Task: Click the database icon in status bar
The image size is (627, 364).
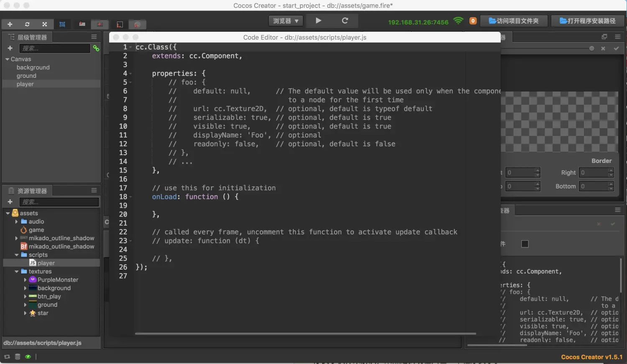Action: (18, 356)
